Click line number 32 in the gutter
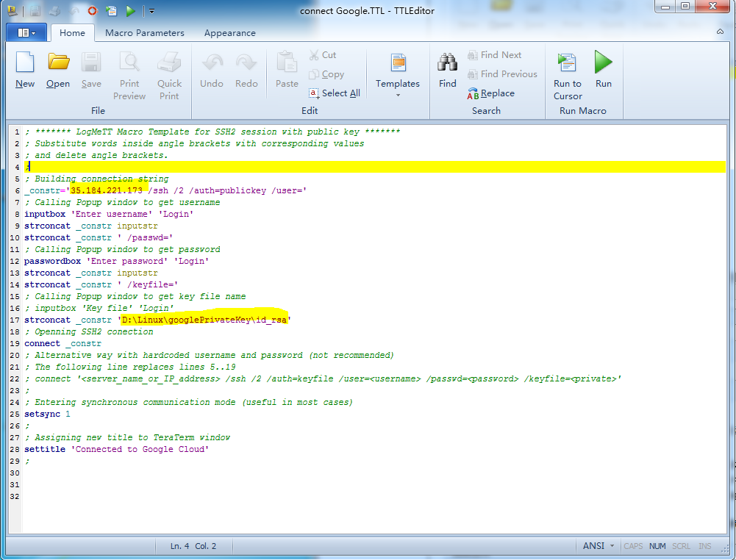736x560 pixels. (15, 496)
